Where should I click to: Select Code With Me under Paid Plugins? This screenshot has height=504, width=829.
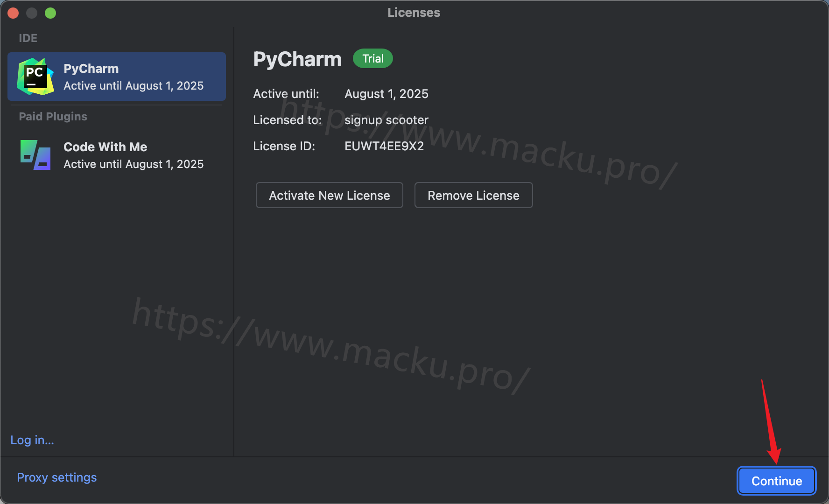[x=117, y=155]
